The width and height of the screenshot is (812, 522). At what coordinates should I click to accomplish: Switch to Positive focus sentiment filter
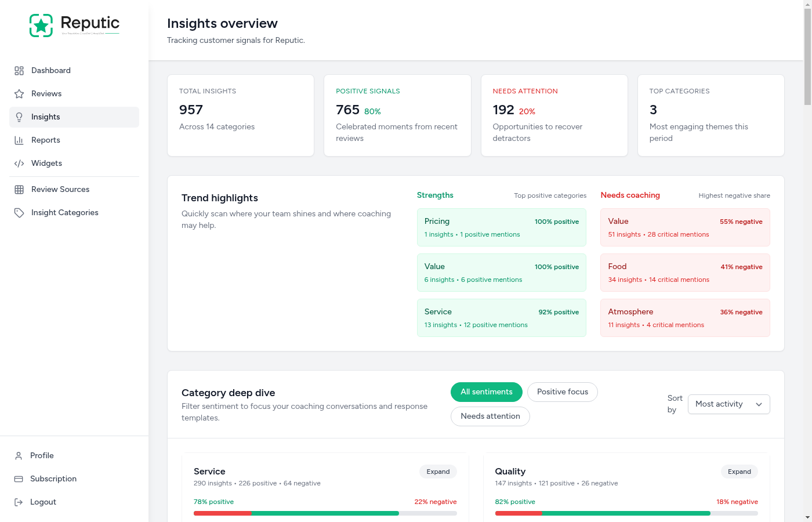[562, 392]
